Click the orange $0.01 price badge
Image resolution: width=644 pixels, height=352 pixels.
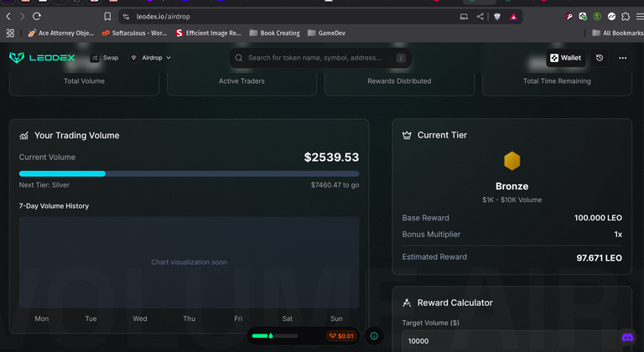(x=341, y=336)
